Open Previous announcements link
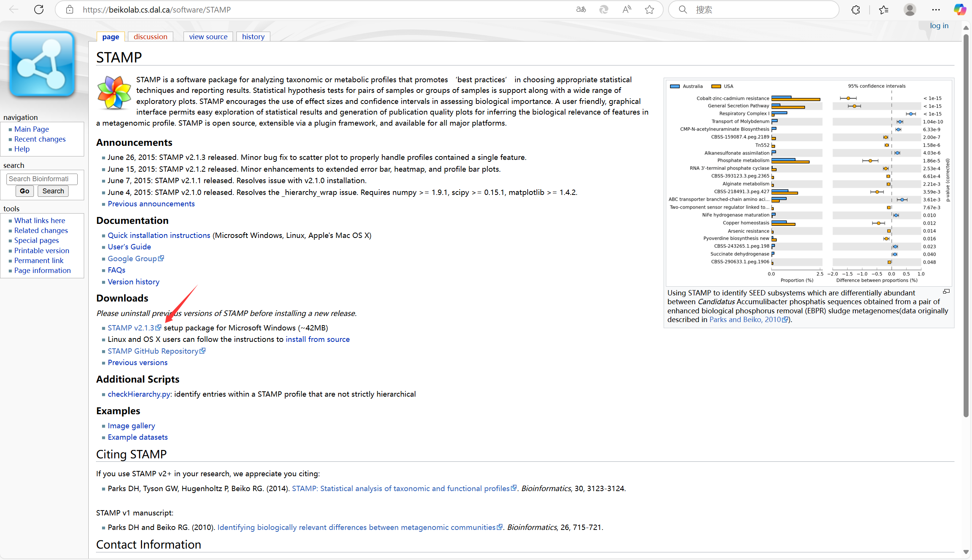Screen dimensions: 972x560 click(x=151, y=204)
